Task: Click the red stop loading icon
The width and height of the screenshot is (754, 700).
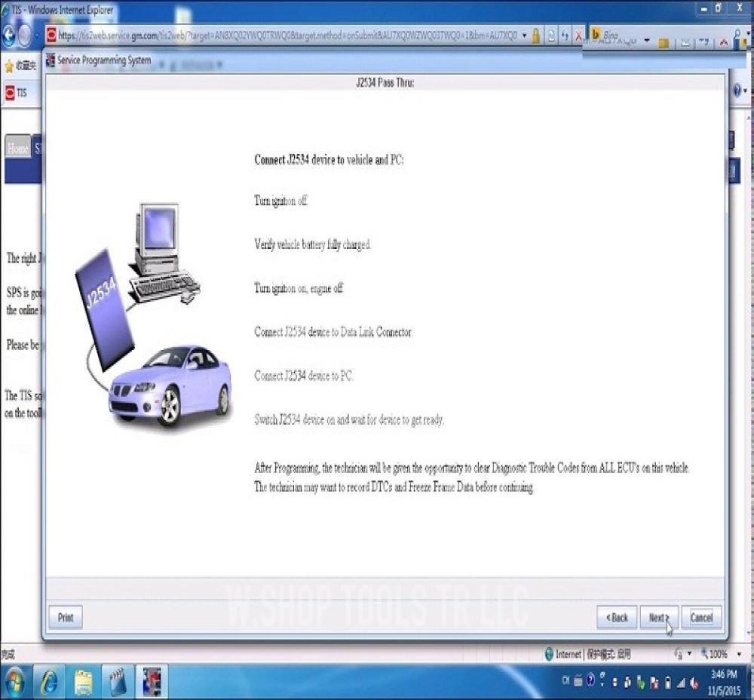Action: [578, 35]
